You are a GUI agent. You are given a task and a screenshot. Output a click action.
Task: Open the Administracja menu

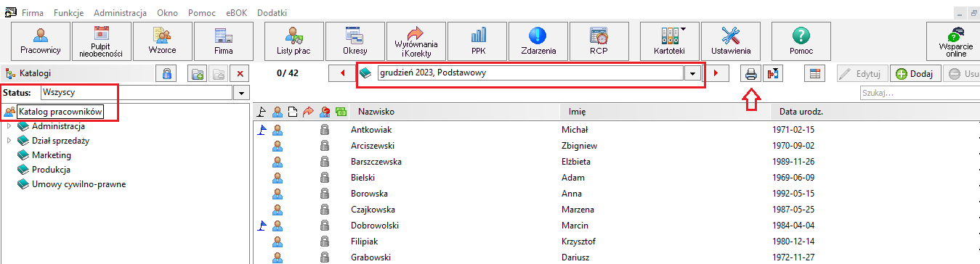[121, 13]
